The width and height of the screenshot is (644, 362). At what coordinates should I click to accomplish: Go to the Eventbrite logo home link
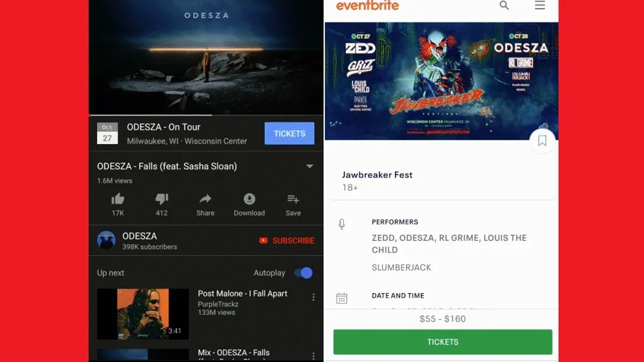click(x=368, y=6)
